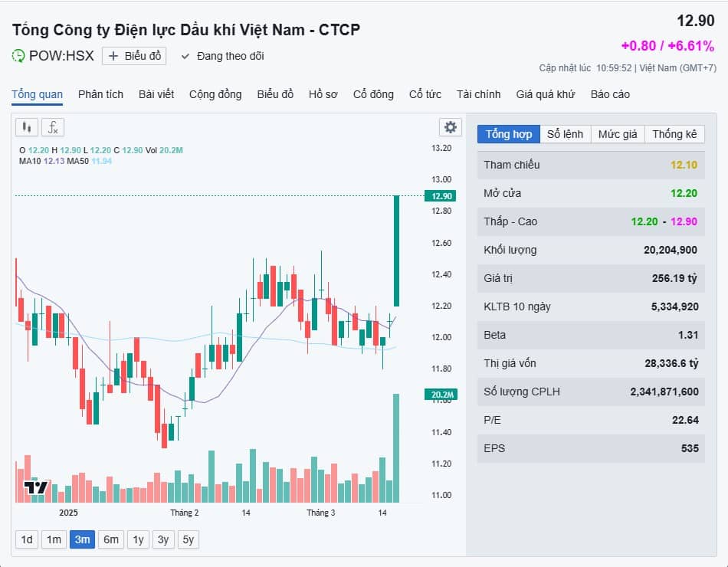Open the Cổ tức menu item
This screenshot has height=567, width=728.
[x=425, y=93]
